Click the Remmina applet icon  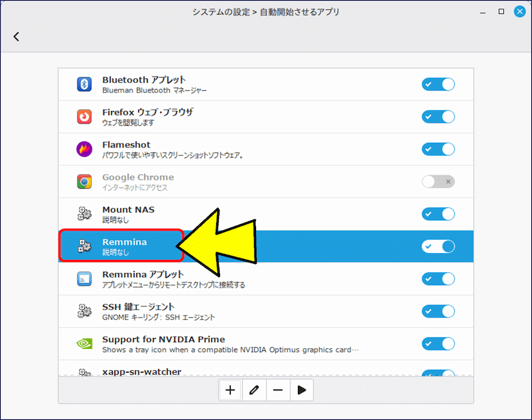coord(84,279)
